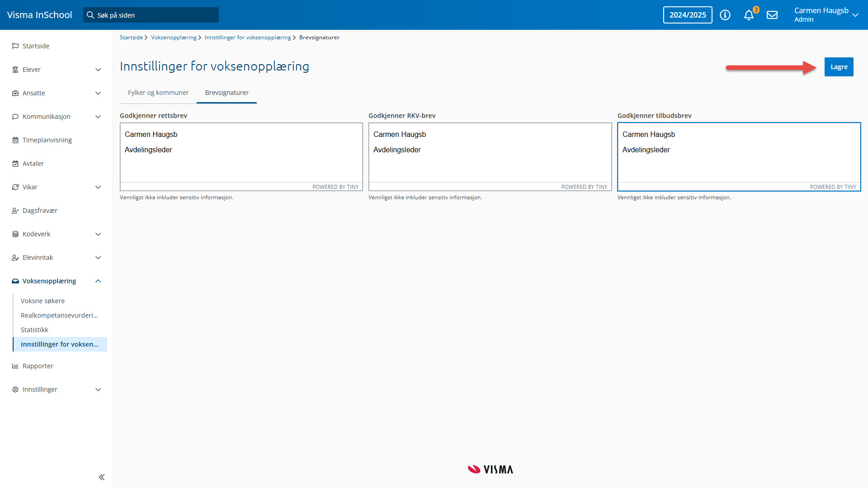
Task: Click the information circle icon
Action: [725, 15]
